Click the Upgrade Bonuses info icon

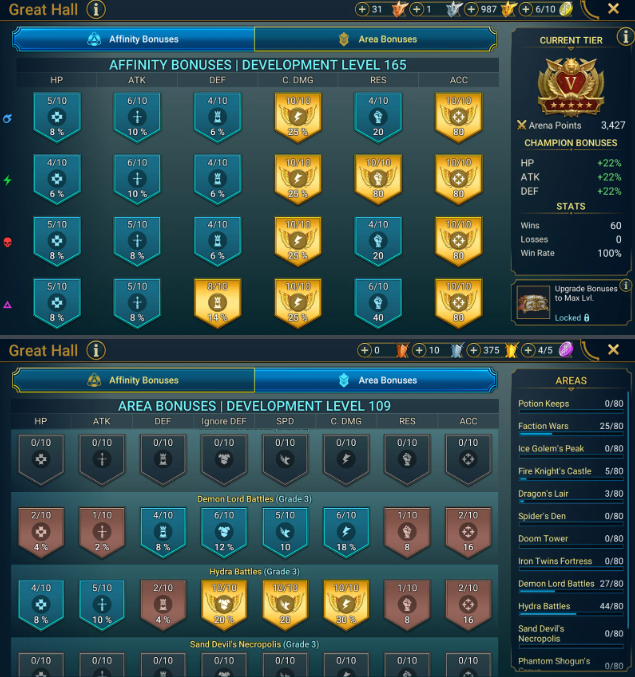click(x=625, y=285)
